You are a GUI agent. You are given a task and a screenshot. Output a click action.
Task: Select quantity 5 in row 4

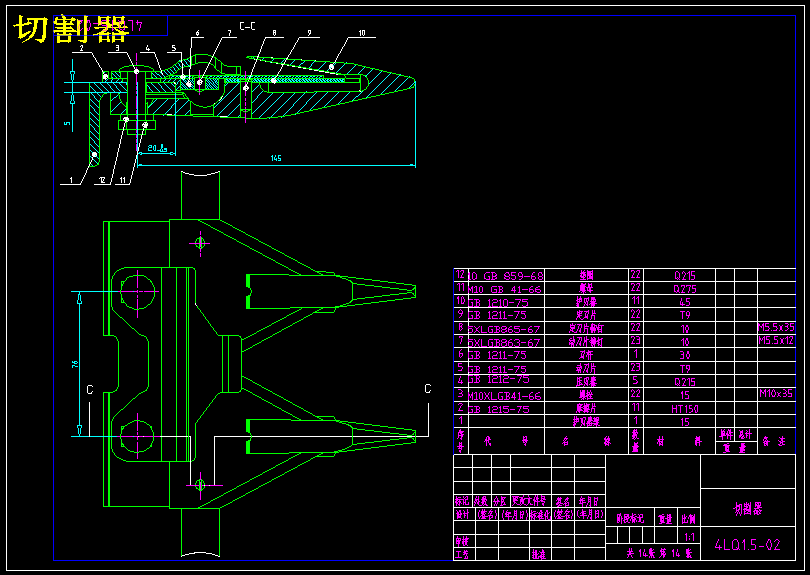635,380
